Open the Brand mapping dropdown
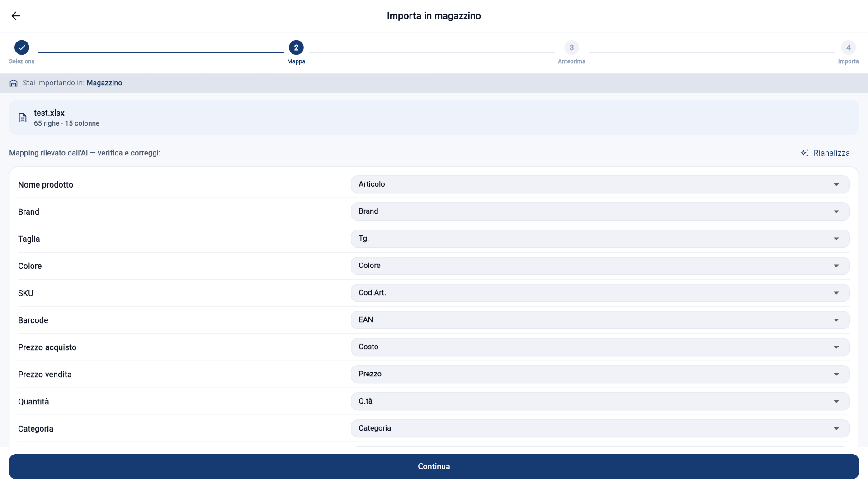 (x=600, y=211)
